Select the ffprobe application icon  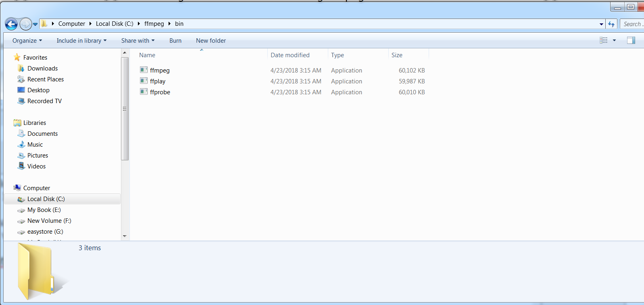click(144, 92)
